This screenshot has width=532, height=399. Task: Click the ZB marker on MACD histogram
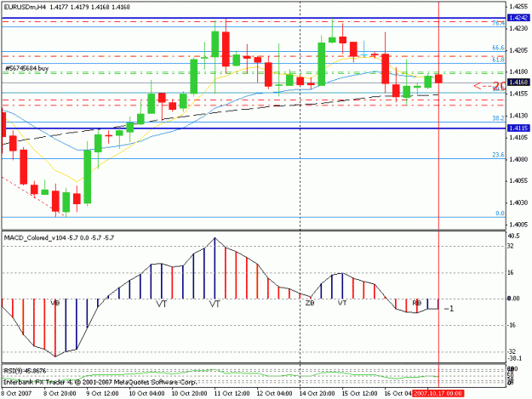[x=310, y=303]
